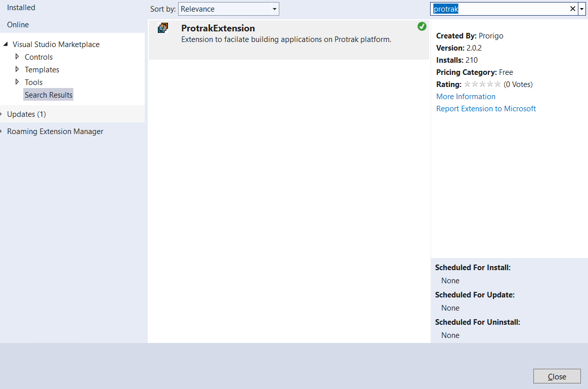Viewport: 588px width, 389px height.
Task: Open Roaming Extension Manager section
Action: point(55,132)
